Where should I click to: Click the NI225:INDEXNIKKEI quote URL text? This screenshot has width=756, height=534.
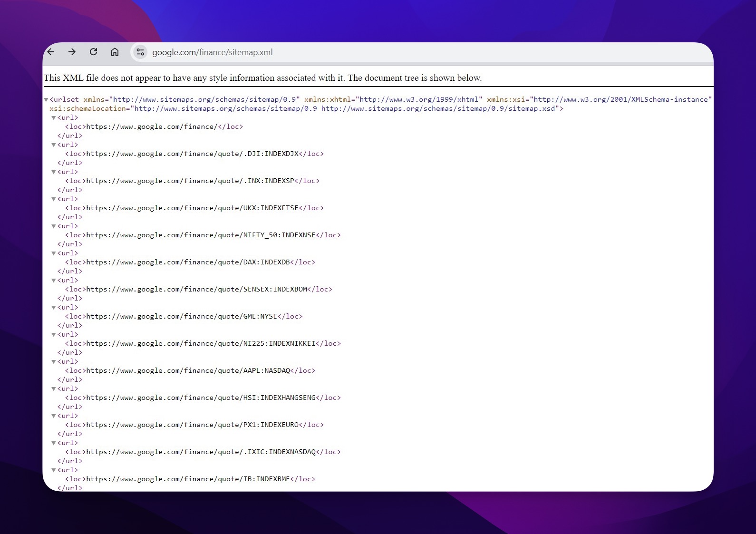tap(201, 343)
